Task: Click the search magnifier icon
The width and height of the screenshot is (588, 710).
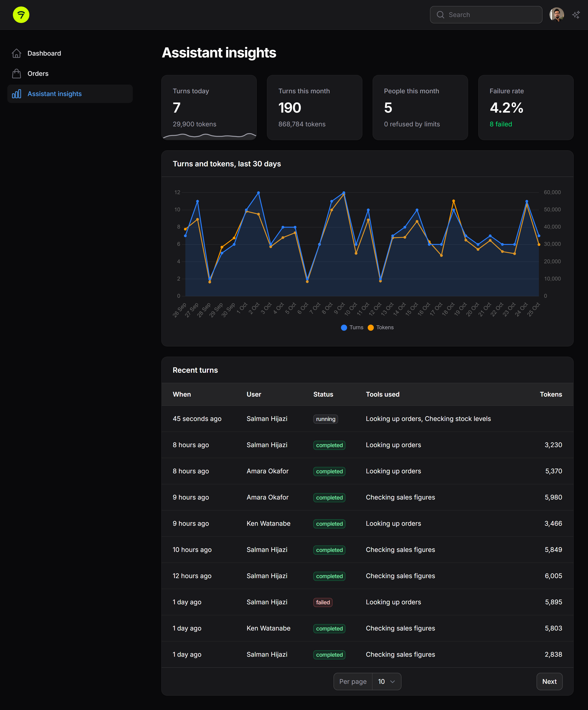Action: (x=440, y=15)
